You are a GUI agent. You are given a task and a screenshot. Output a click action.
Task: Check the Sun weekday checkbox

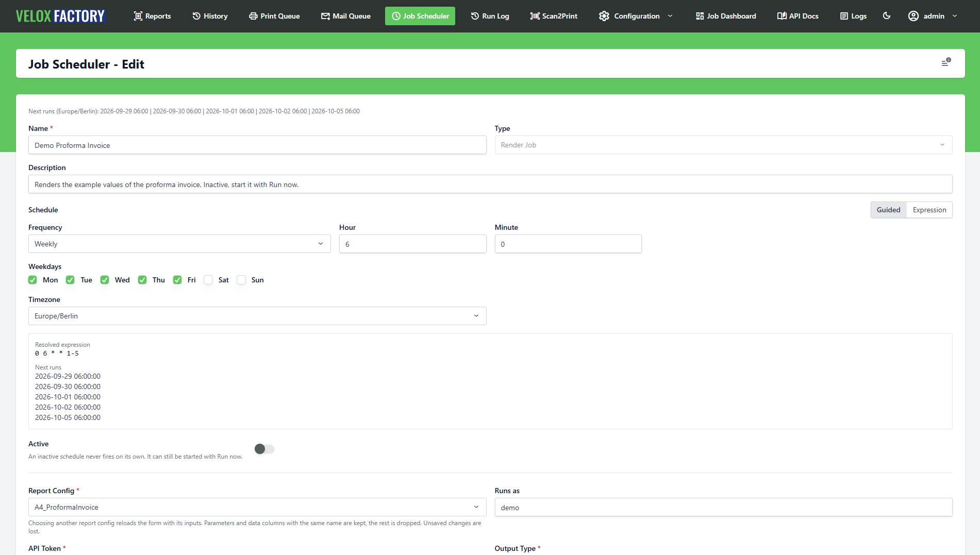tap(241, 280)
